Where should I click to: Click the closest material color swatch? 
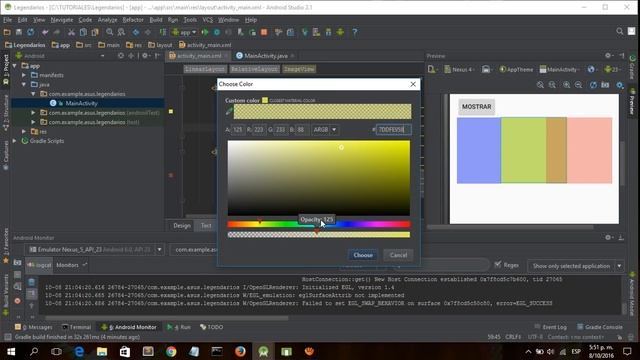265,100
